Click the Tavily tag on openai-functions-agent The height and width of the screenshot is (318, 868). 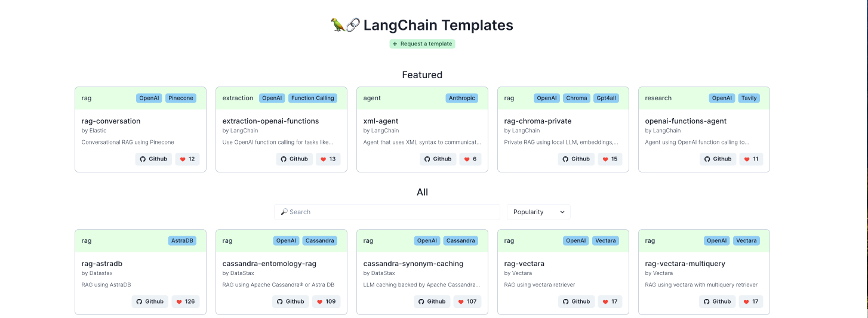coord(749,98)
